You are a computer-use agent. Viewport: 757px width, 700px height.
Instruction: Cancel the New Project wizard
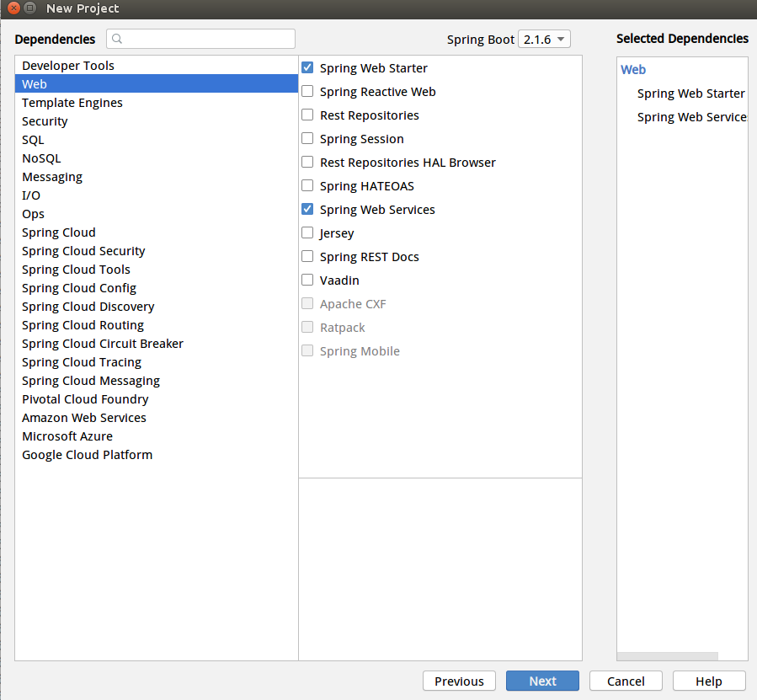(x=626, y=681)
